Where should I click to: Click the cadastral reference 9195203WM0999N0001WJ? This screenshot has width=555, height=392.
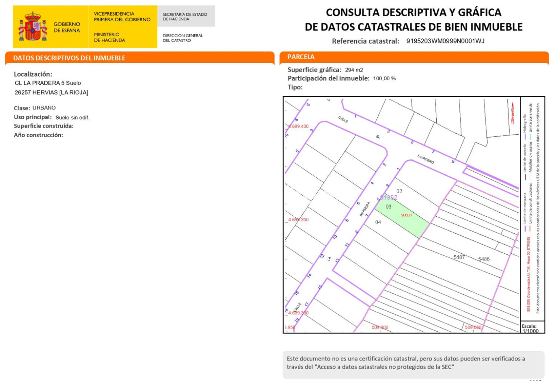(445, 41)
